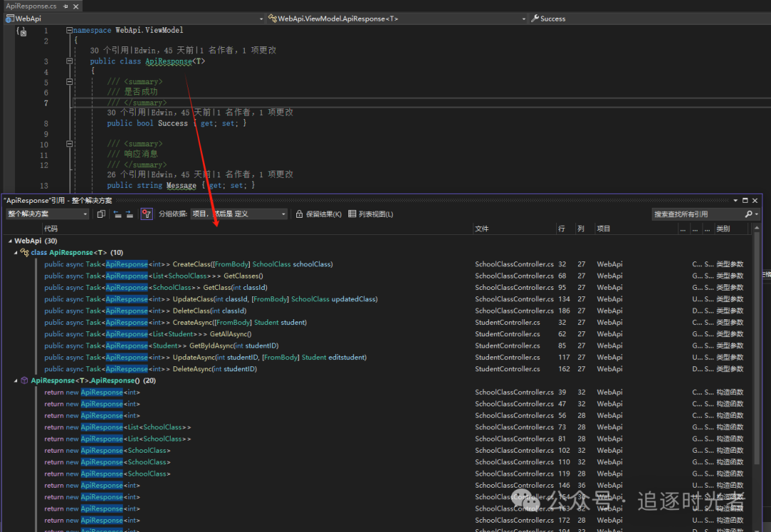Select the GetClasses() reference row

(394, 276)
